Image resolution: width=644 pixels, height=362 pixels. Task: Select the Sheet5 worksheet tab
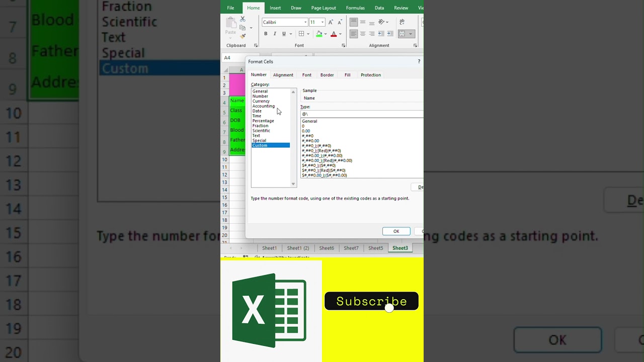point(375,248)
